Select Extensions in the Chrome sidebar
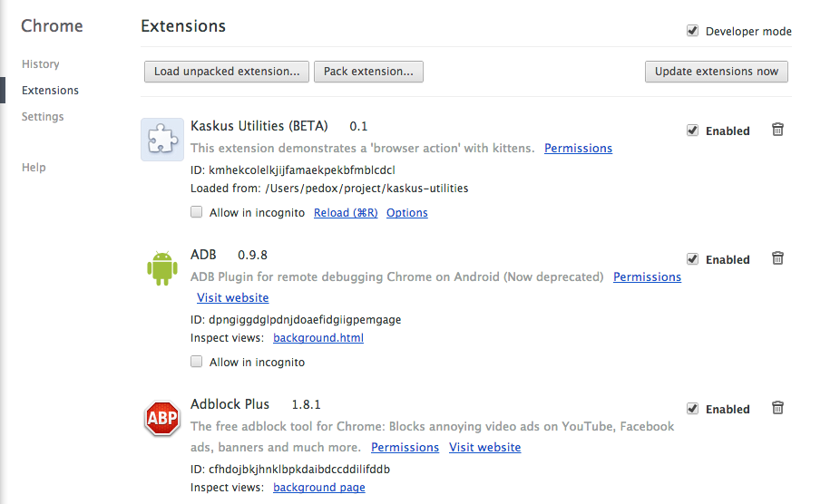The image size is (840, 504). [51, 90]
